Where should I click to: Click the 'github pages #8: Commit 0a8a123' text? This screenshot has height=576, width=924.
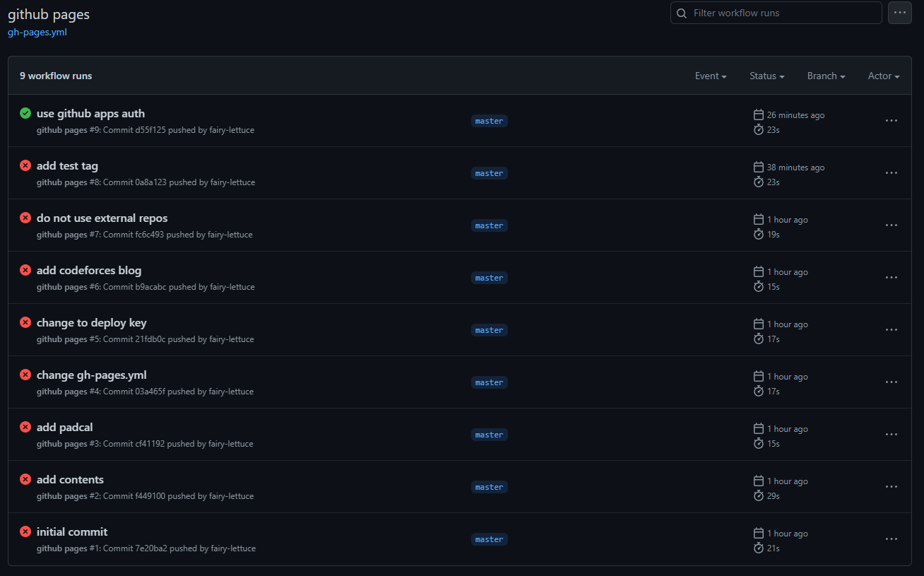[102, 182]
